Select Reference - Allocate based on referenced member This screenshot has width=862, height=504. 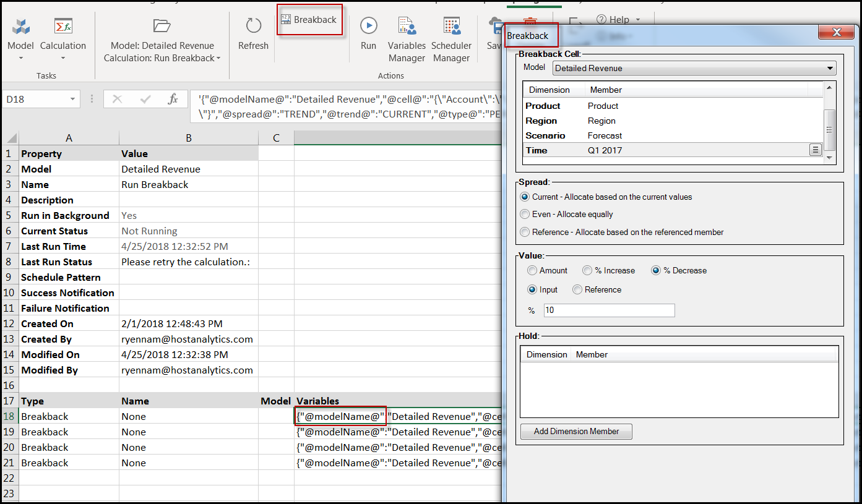click(525, 232)
